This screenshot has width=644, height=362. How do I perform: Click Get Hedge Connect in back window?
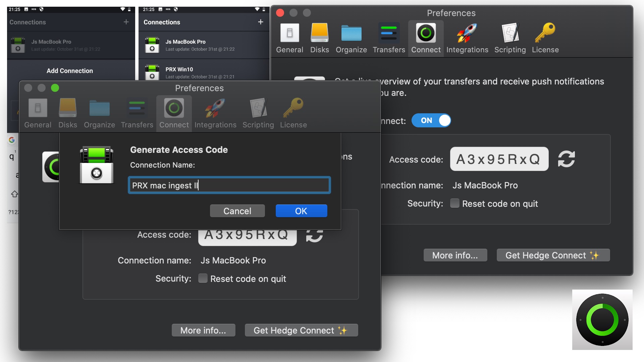(553, 255)
